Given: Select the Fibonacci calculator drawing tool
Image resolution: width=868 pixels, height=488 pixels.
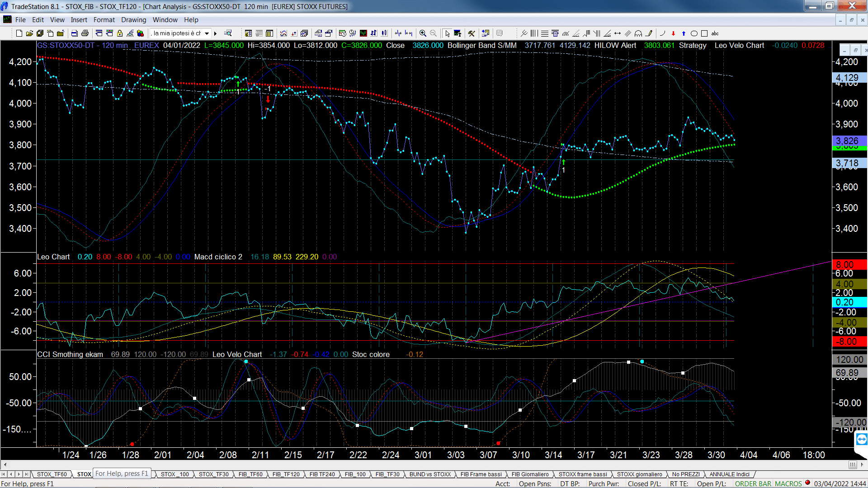Looking at the screenshot, I should click(555, 33).
